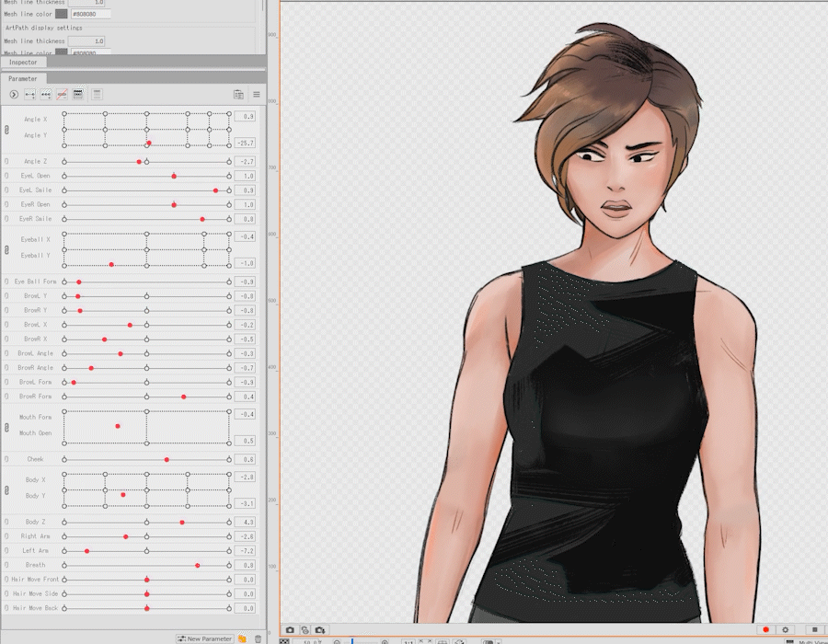This screenshot has width=828, height=644.
Task: Click the camera snapshot icon below canvas
Action: [290, 630]
